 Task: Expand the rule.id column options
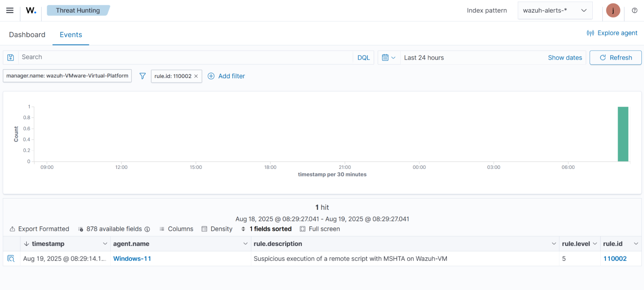point(636,244)
